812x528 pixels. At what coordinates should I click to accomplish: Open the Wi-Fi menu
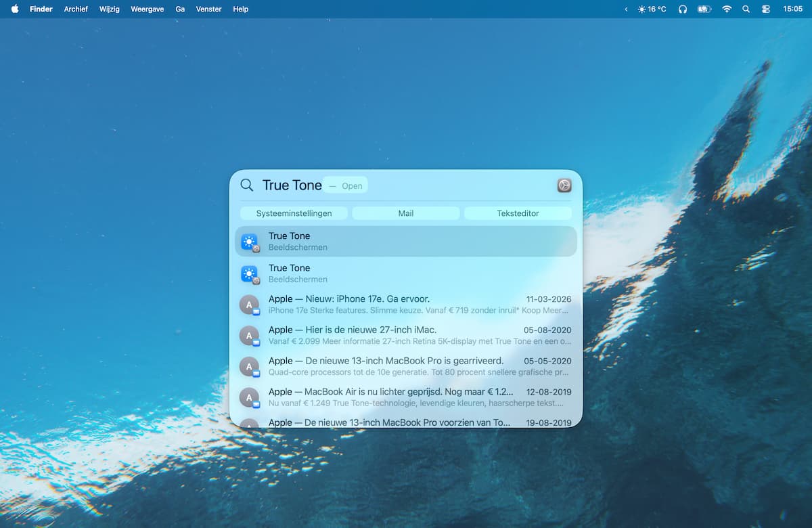point(727,9)
